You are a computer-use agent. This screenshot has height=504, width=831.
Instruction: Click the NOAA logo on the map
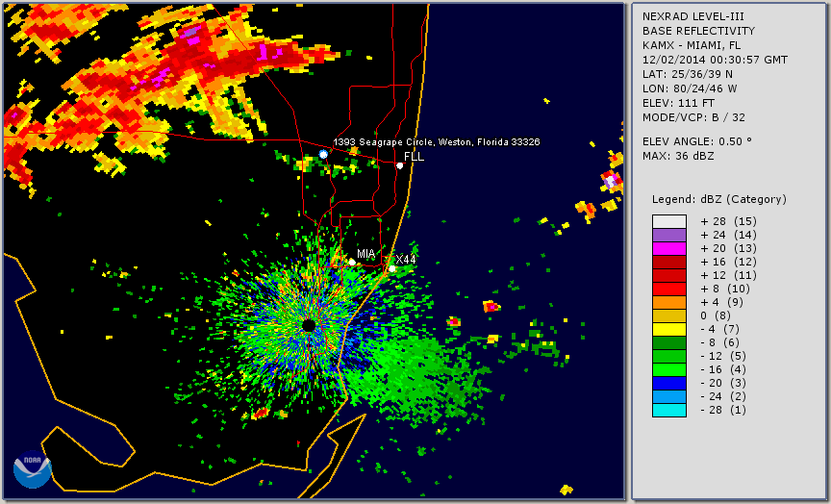[x=33, y=469]
